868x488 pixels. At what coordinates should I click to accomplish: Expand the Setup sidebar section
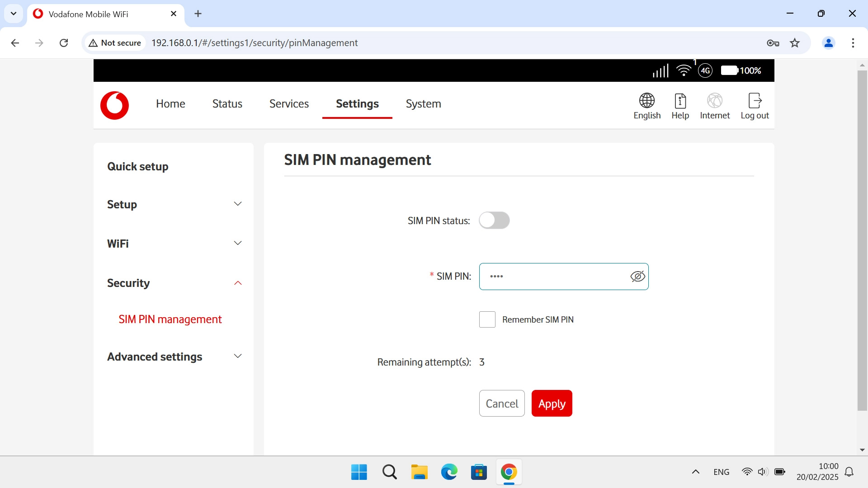(x=238, y=204)
